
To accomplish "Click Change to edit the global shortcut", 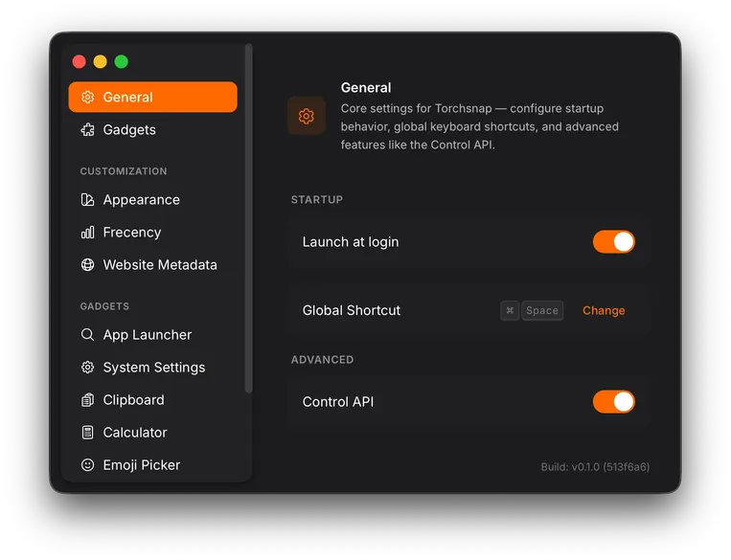I will click(604, 310).
